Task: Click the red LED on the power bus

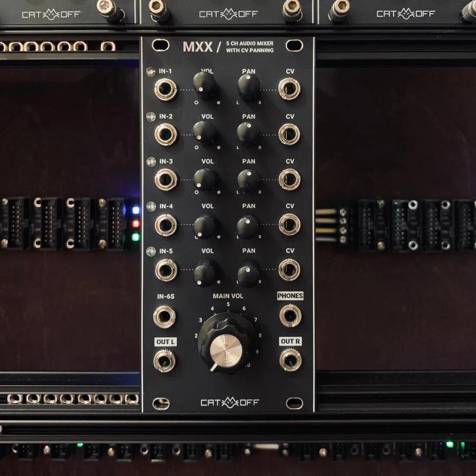Action: [x=136, y=224]
